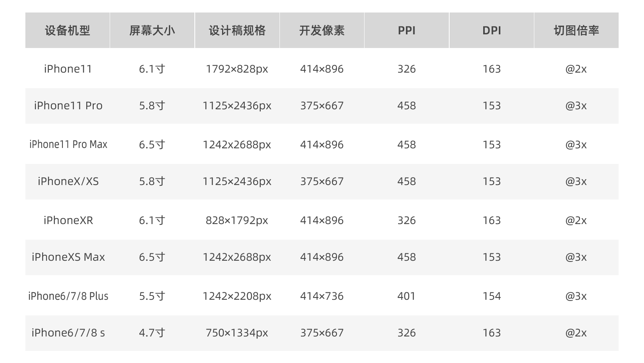Click the 设备机型 column header
This screenshot has width=644, height=363.
pos(68,30)
